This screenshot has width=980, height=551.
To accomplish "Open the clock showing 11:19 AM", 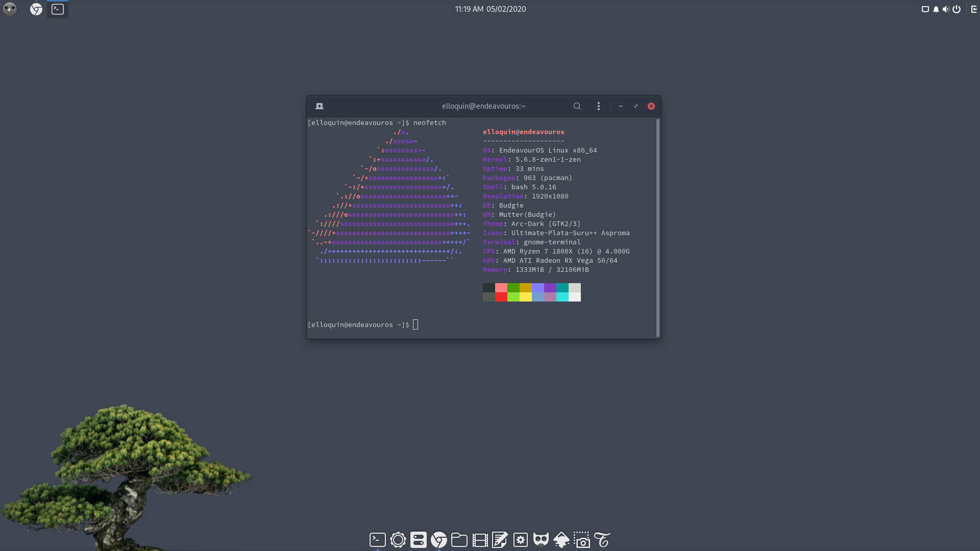I will (490, 9).
